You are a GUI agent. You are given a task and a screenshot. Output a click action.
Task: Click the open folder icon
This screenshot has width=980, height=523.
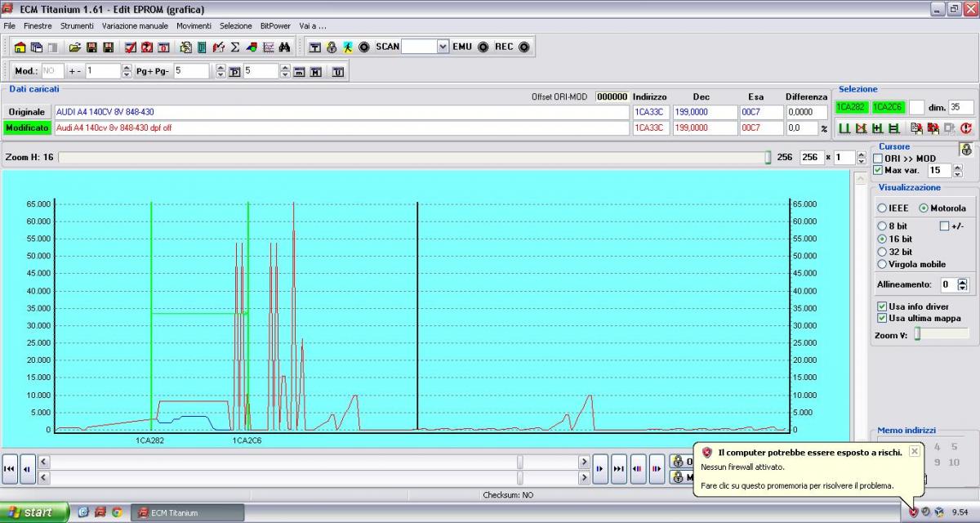74,47
